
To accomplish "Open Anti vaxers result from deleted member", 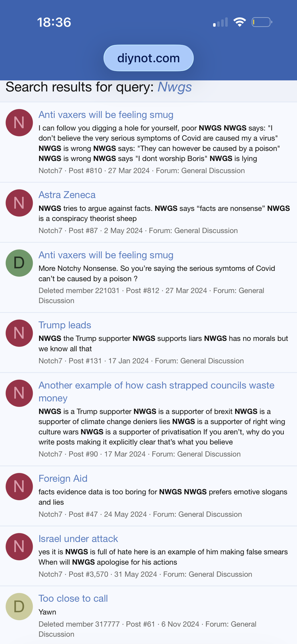I will tap(106, 255).
